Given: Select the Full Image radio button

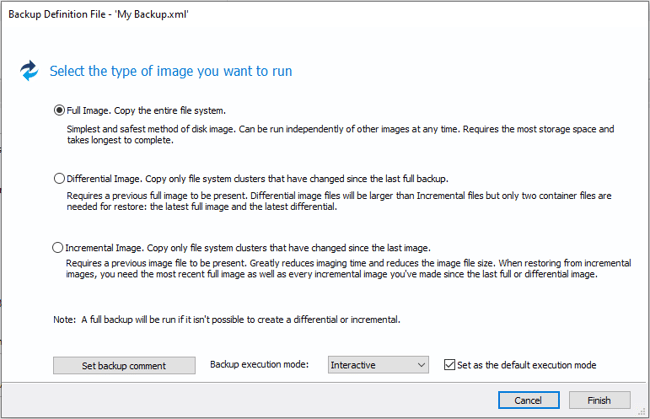Looking at the screenshot, I should point(59,110).
